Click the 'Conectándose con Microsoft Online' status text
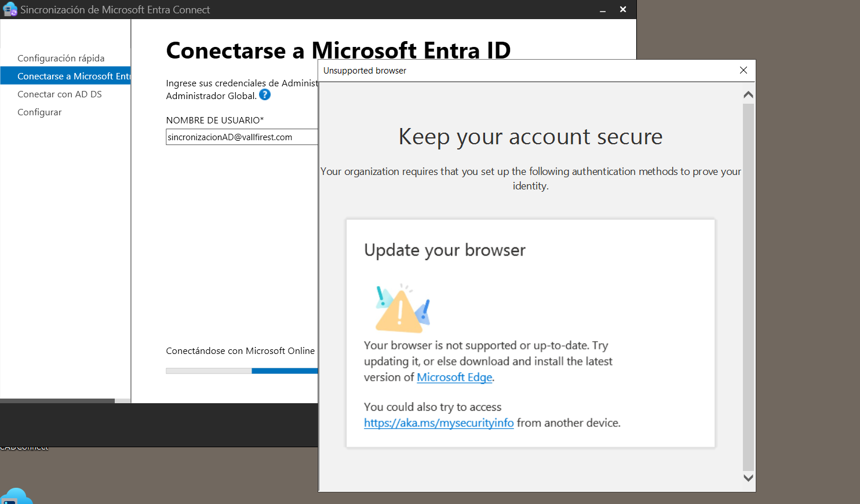 (x=240, y=351)
